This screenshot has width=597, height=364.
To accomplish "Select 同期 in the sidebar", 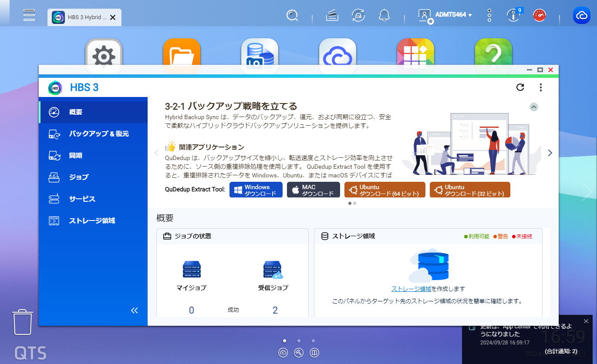I will coord(93,156).
